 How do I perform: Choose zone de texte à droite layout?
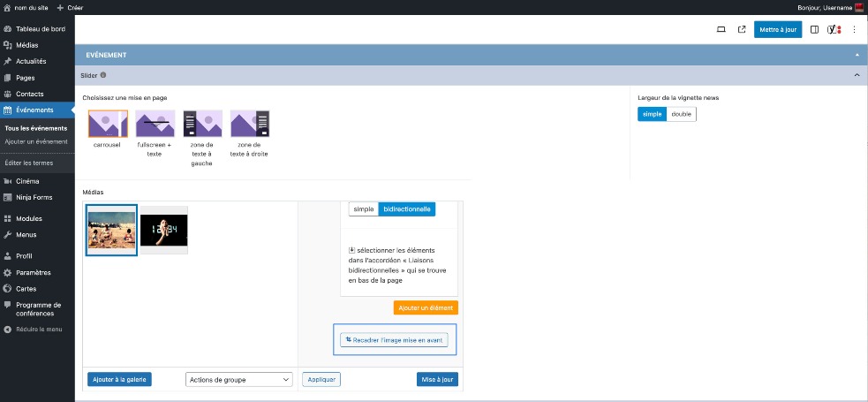249,124
